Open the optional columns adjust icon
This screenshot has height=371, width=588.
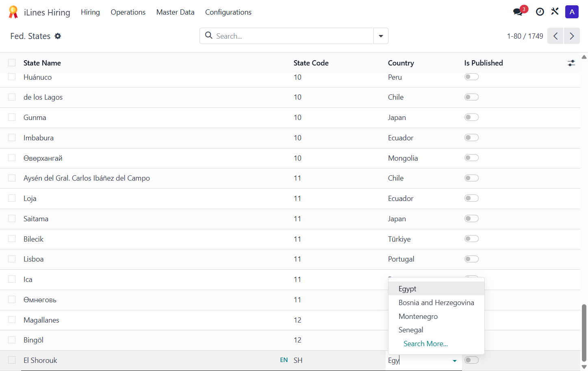pos(571,63)
